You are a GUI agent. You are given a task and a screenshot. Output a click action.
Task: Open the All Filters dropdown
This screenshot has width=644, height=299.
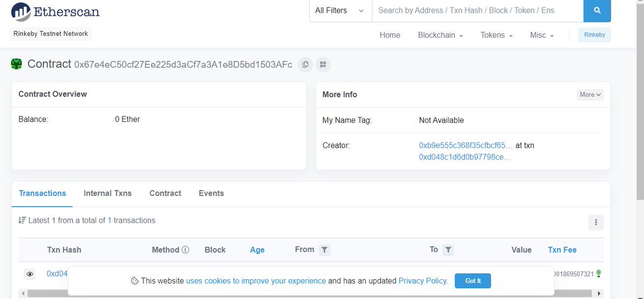point(340,11)
